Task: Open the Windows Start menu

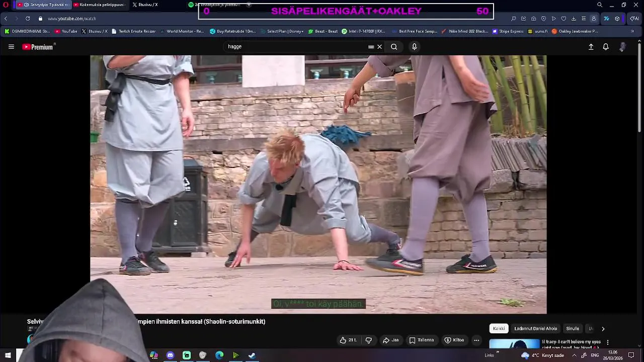Action: (8, 355)
